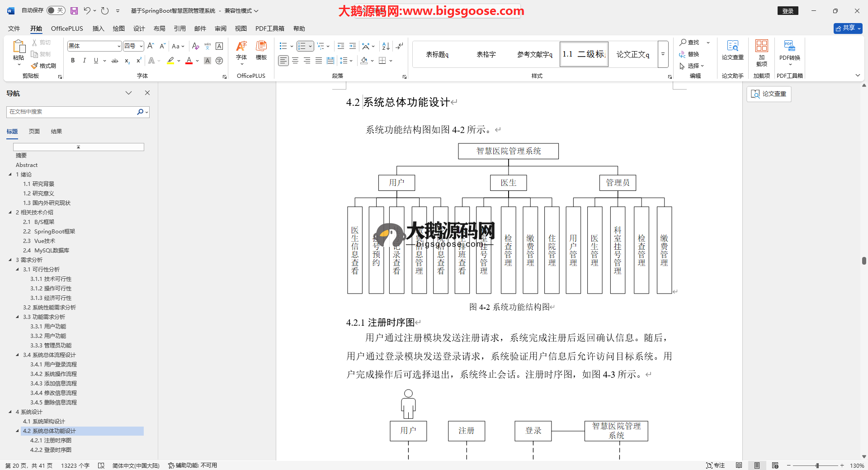Open the 论文查重 ribbon tool
Screen dimensions: 868x470
tap(732, 50)
